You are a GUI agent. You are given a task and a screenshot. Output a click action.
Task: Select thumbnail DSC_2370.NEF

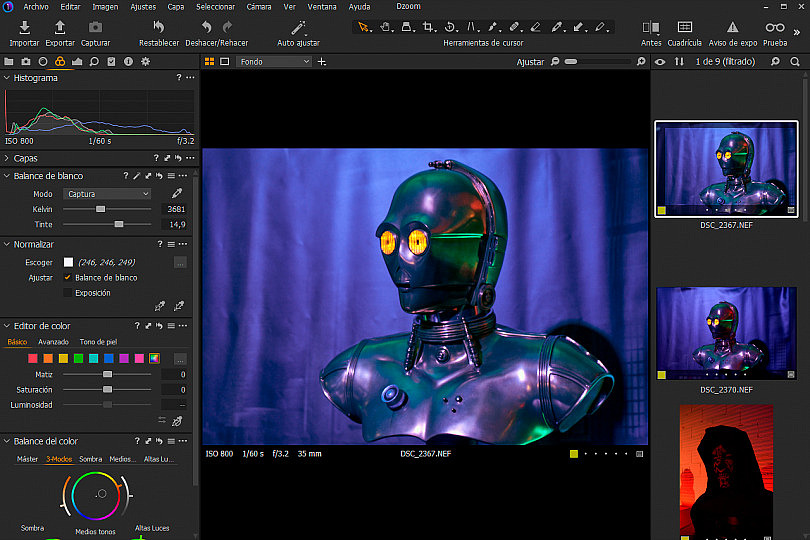[726, 333]
